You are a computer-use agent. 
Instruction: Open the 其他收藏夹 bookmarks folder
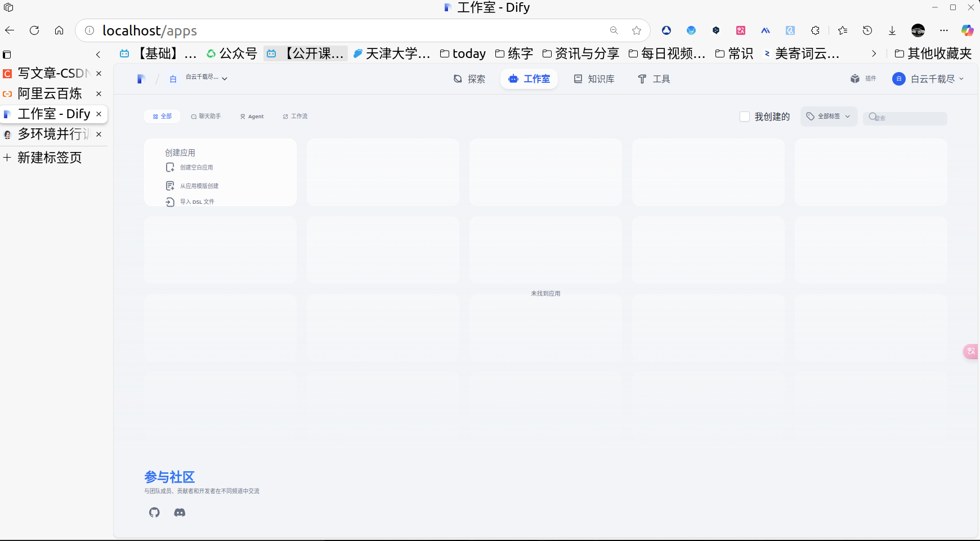tap(933, 53)
